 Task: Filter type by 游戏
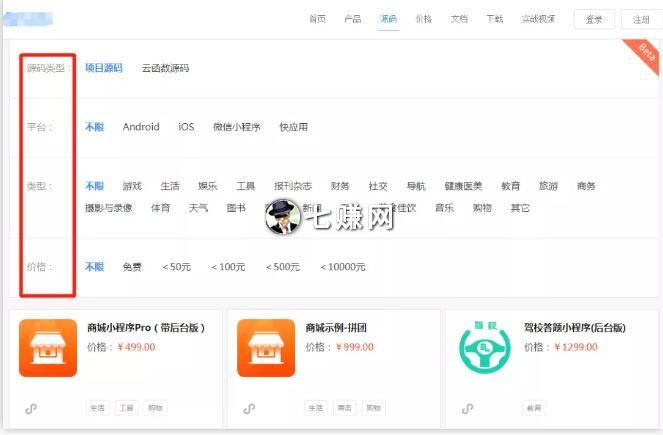[132, 186]
